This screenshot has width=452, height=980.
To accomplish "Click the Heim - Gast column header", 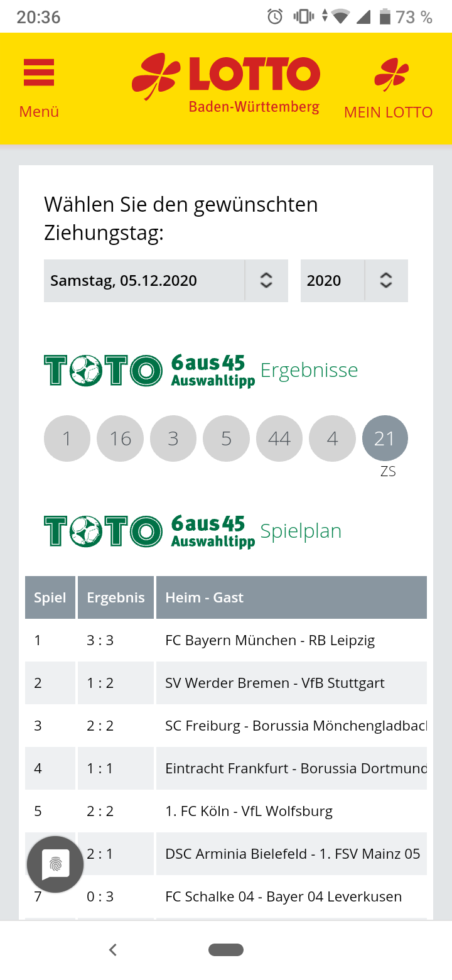I will [291, 597].
